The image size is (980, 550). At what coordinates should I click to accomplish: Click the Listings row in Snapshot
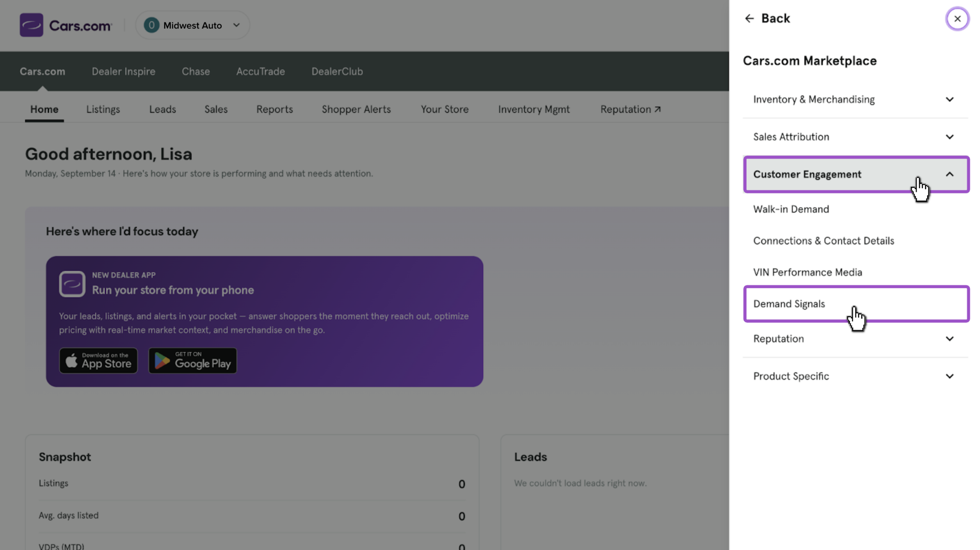[x=252, y=484]
